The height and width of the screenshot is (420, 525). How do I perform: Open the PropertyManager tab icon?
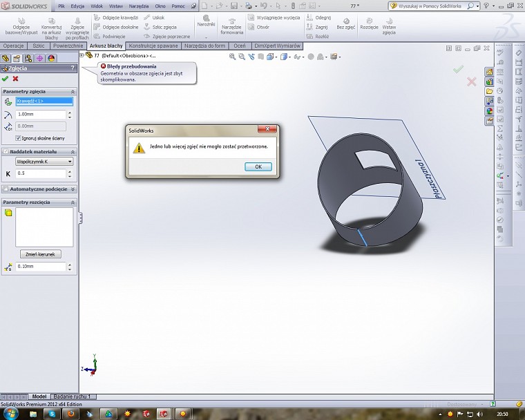coord(17,58)
